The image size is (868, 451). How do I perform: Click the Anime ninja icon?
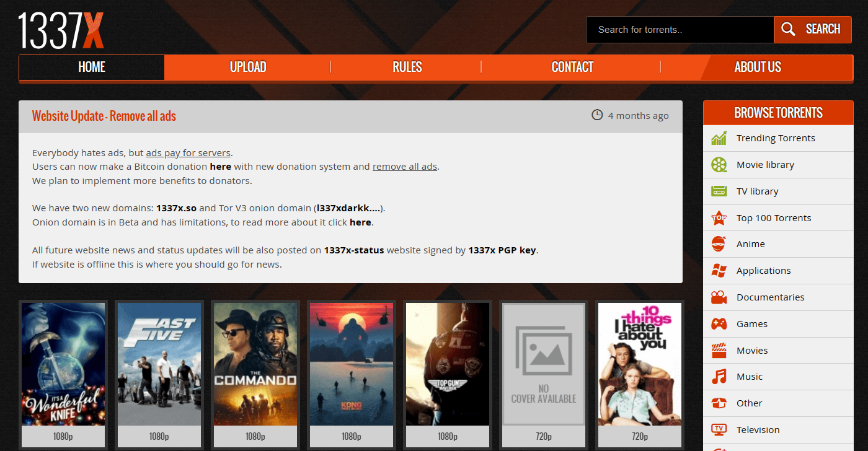point(719,244)
